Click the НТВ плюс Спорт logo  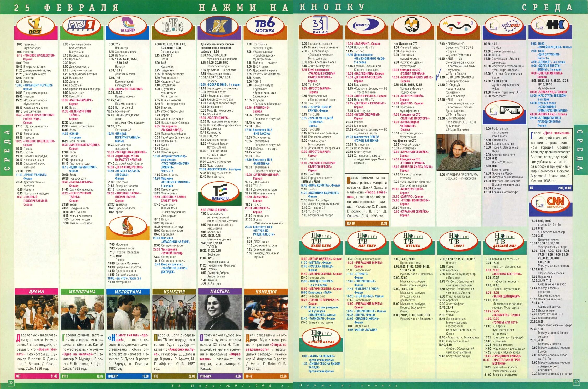tap(459, 240)
